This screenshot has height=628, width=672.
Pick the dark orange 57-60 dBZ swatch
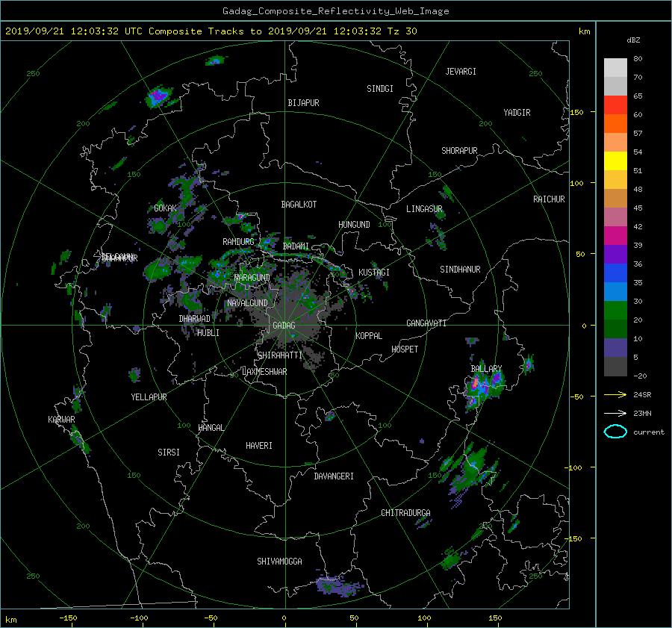coord(615,123)
